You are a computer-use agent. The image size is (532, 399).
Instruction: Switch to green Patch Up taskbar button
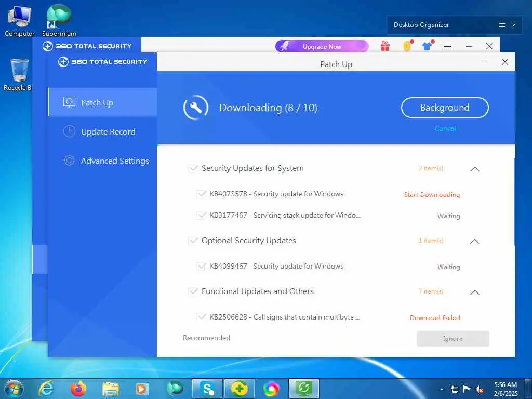pyautogui.click(x=303, y=389)
